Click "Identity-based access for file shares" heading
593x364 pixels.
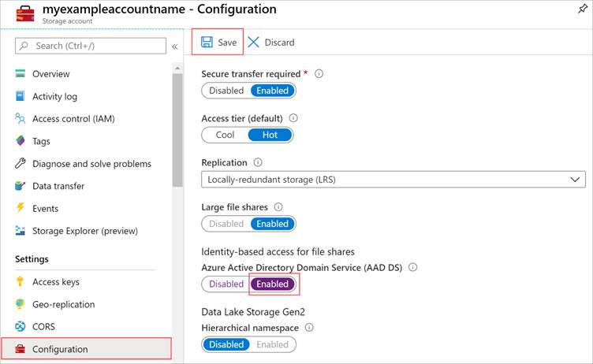coord(278,252)
